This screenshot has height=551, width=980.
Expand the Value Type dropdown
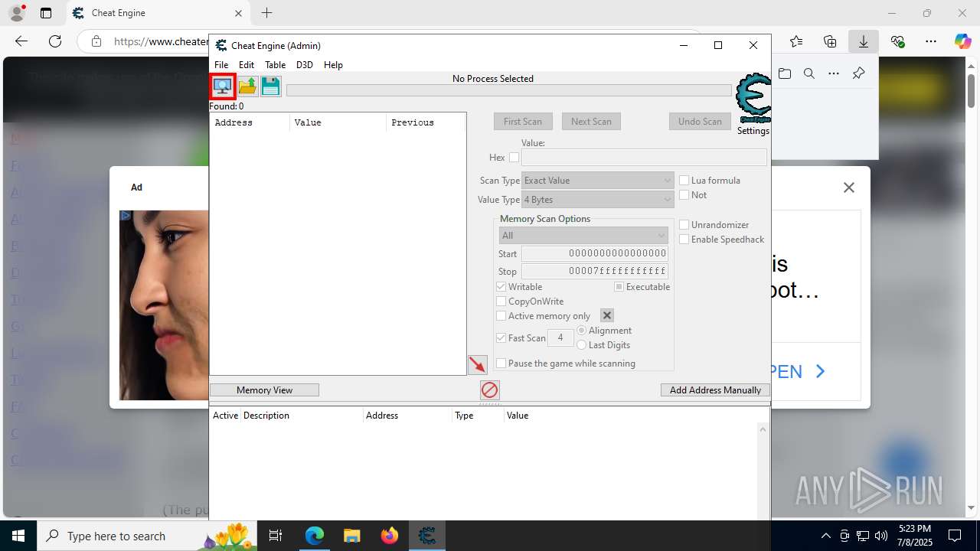(x=598, y=200)
